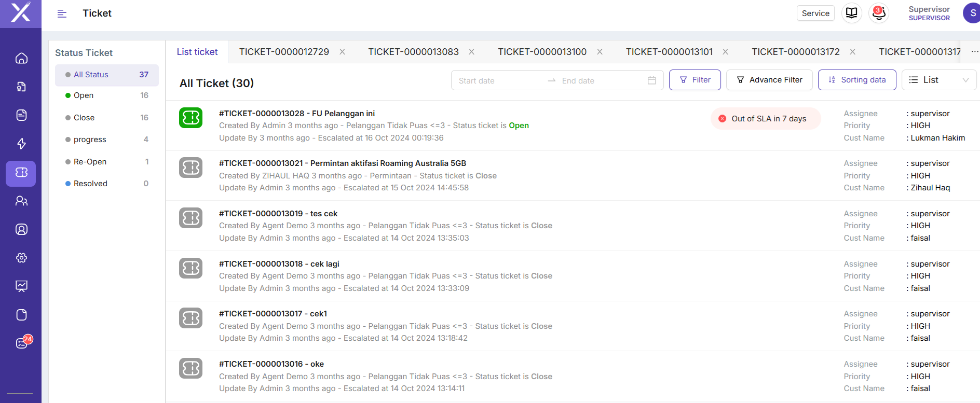
Task: Expand the List view dropdown
Action: 938,80
